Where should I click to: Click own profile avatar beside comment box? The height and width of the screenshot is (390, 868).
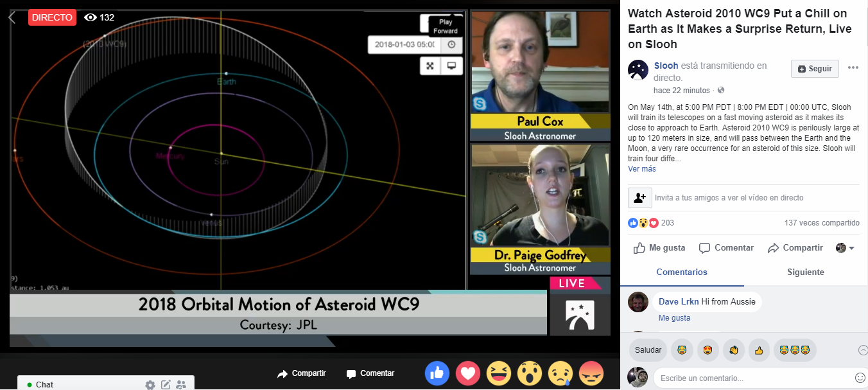click(638, 377)
